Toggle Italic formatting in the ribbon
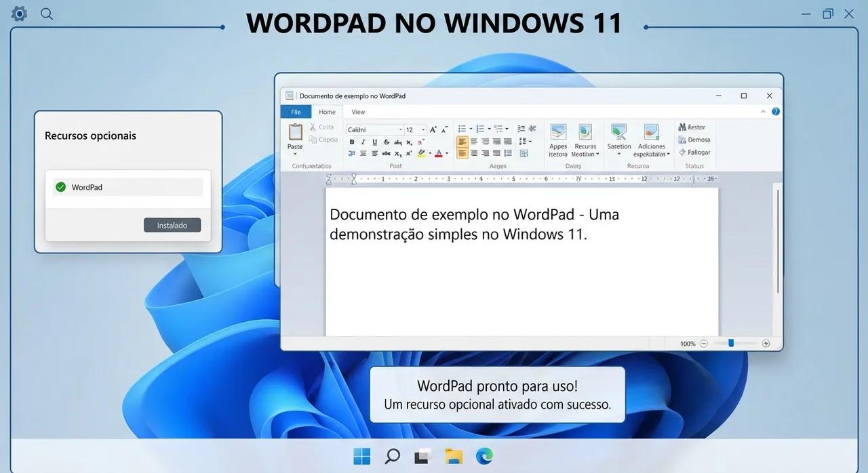The image size is (868, 473). pos(363,142)
